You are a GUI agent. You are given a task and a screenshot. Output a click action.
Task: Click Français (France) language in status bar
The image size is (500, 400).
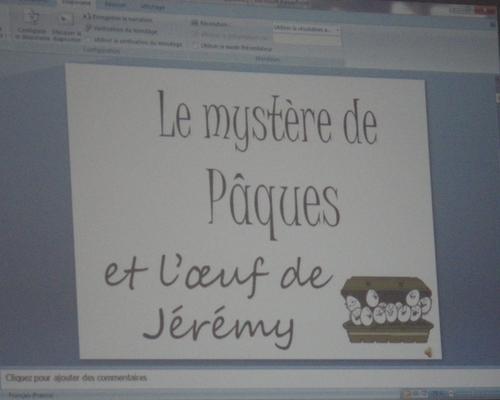click(x=31, y=395)
